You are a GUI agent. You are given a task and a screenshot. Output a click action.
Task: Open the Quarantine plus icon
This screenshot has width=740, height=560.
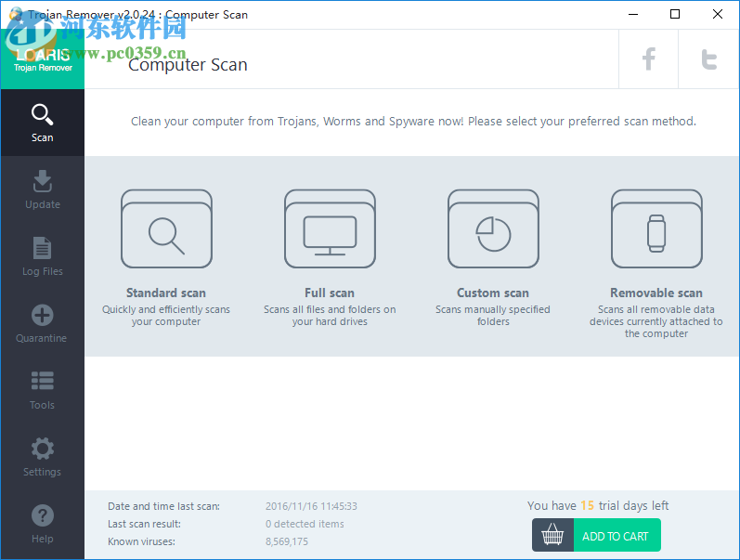(x=43, y=315)
